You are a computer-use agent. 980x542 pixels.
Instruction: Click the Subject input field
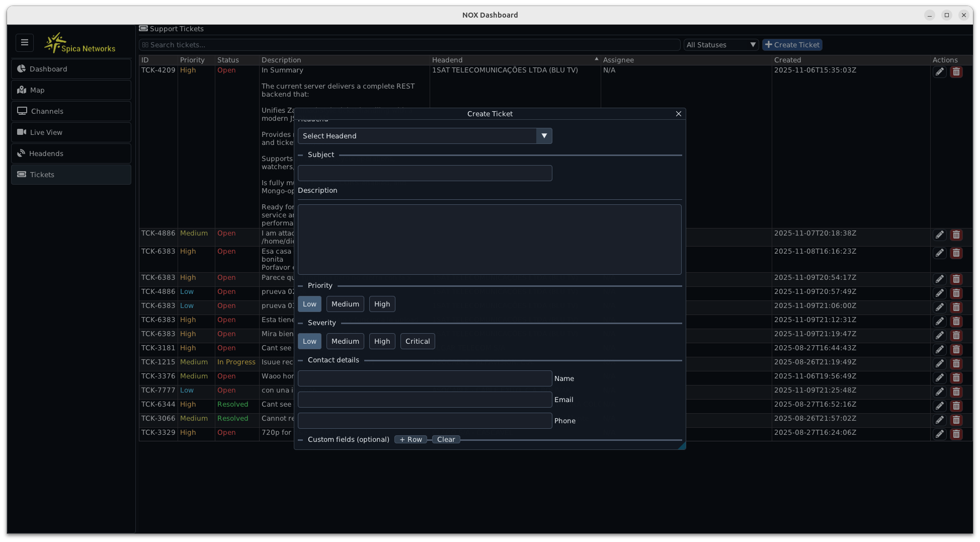point(425,173)
